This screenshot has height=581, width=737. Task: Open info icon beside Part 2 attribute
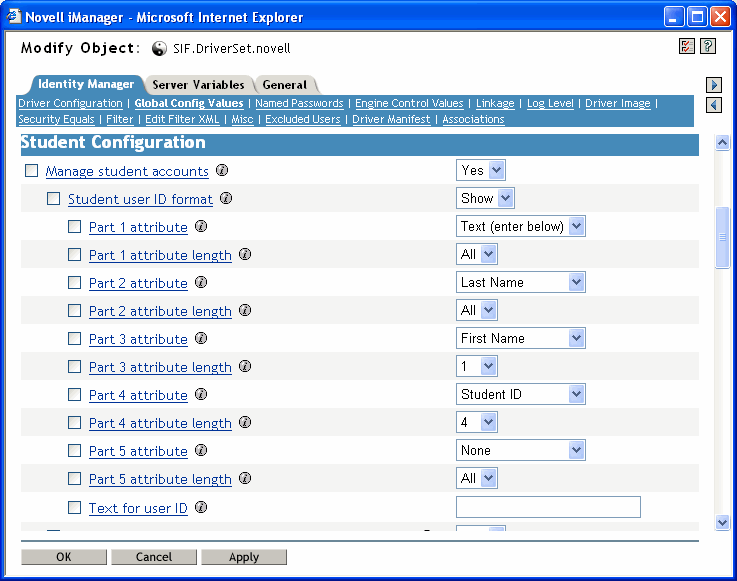point(201,283)
